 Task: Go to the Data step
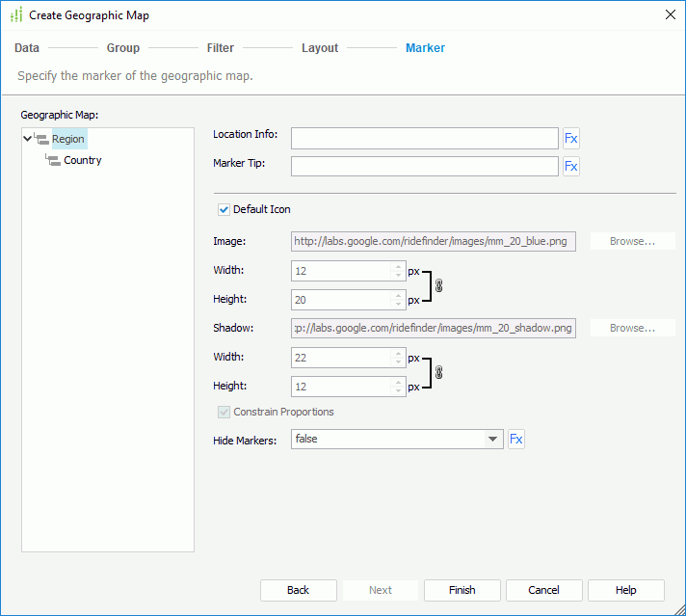(27, 48)
